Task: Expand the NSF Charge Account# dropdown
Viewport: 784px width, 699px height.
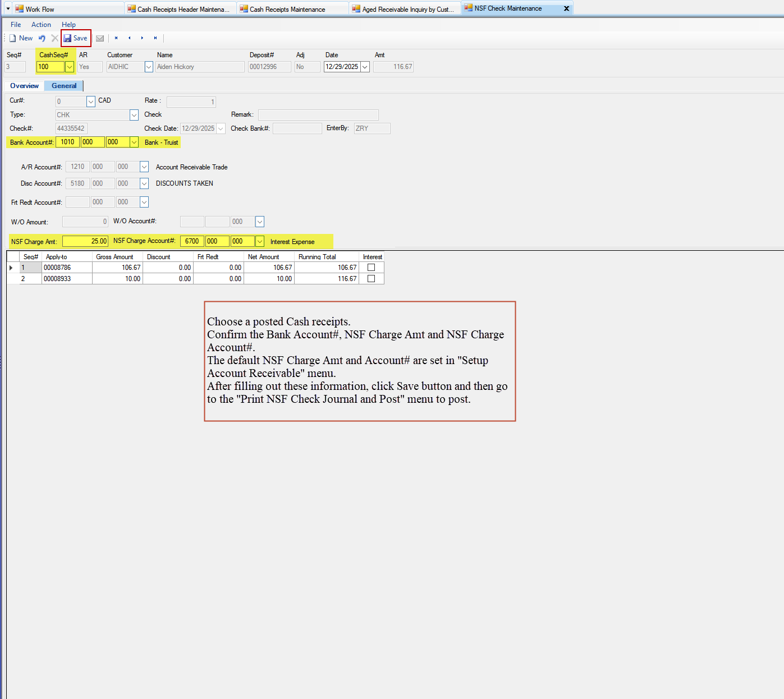Action: point(260,241)
